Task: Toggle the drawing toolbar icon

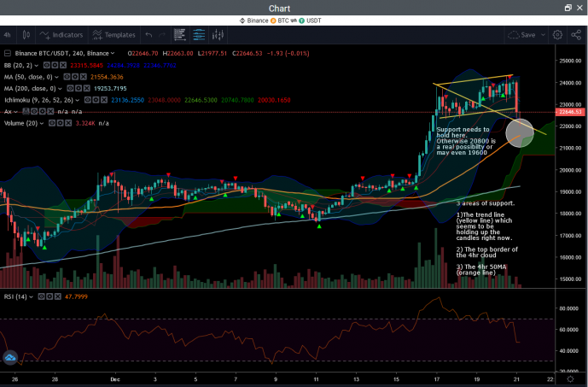Action: 180,35
